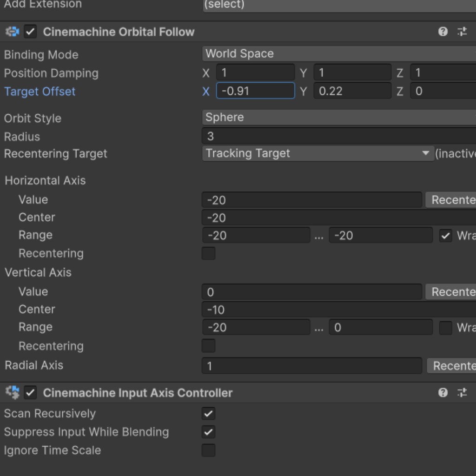Click the Radius label
Image resolution: width=476 pixels, height=476 pixels.
coord(22,137)
